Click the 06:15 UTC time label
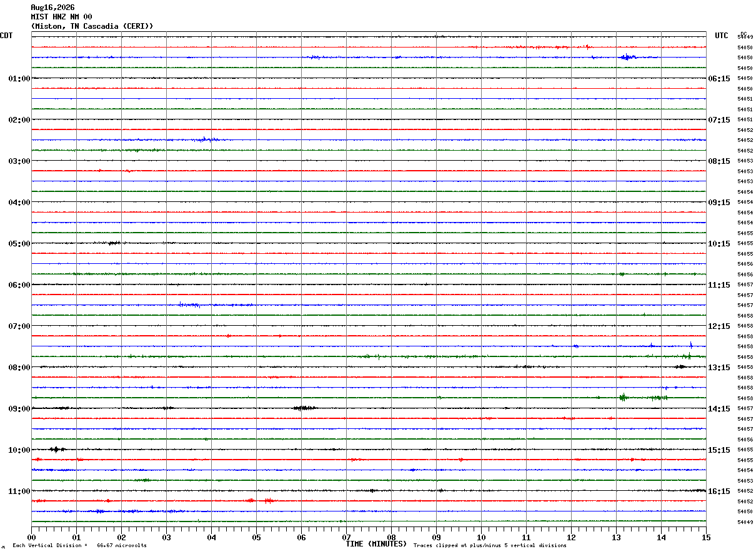Screen dimensions: 756x554 pyautogui.click(x=720, y=79)
